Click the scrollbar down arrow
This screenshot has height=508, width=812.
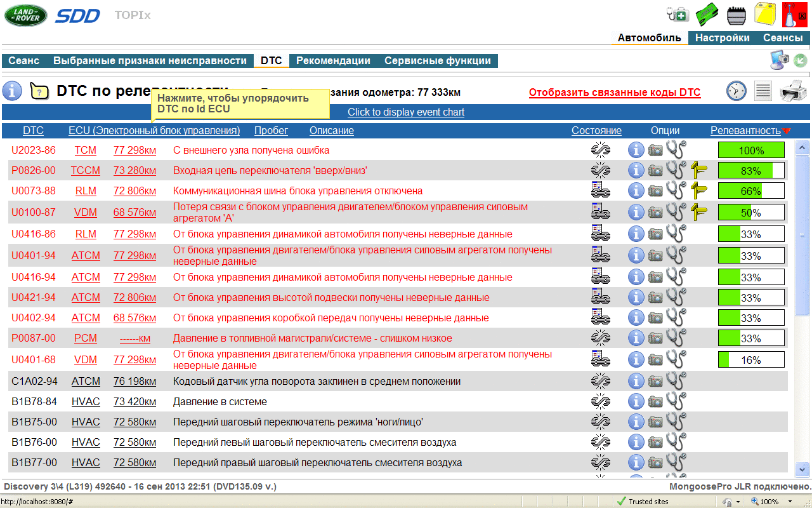[802, 469]
